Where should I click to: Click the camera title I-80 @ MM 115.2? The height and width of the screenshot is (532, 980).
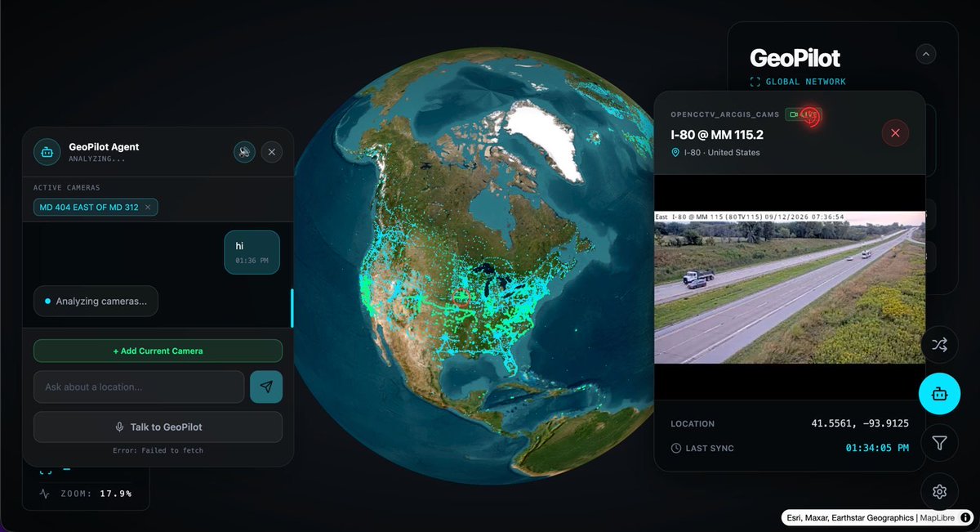coord(717,134)
